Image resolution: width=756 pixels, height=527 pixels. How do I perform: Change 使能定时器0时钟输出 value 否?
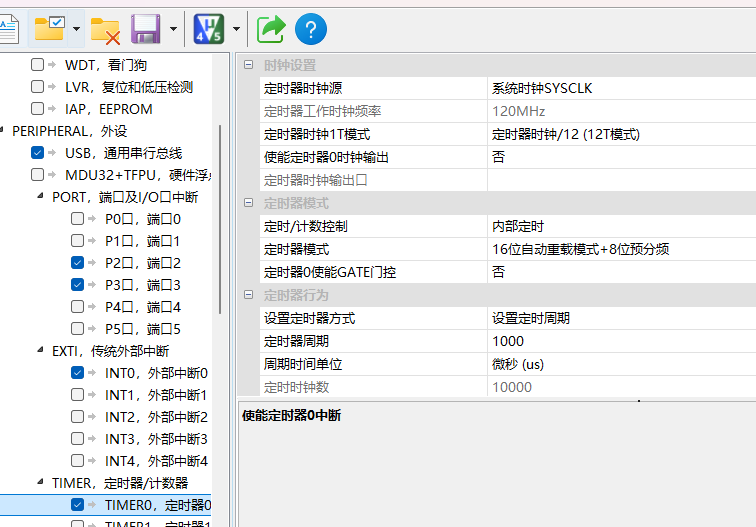(x=621, y=157)
